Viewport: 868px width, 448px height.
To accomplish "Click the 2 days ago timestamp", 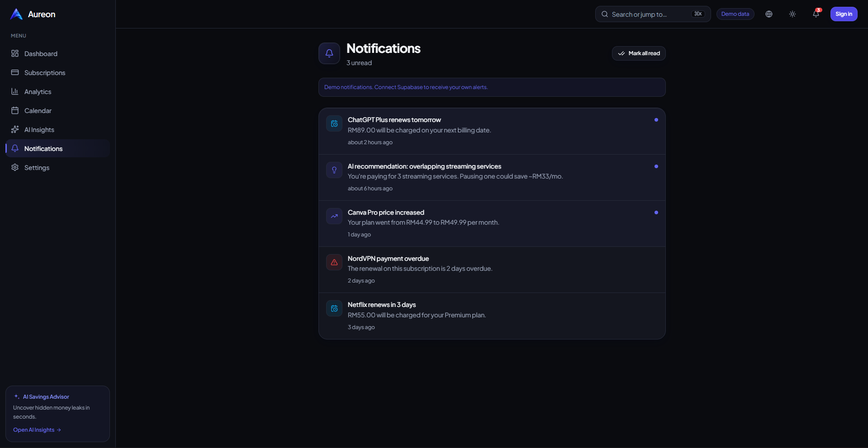I will (361, 281).
